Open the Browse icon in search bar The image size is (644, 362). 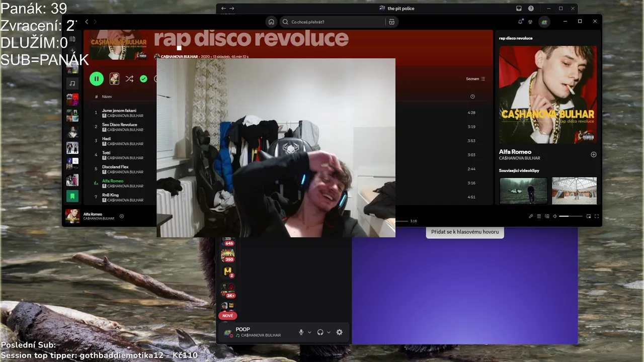pos(392,22)
